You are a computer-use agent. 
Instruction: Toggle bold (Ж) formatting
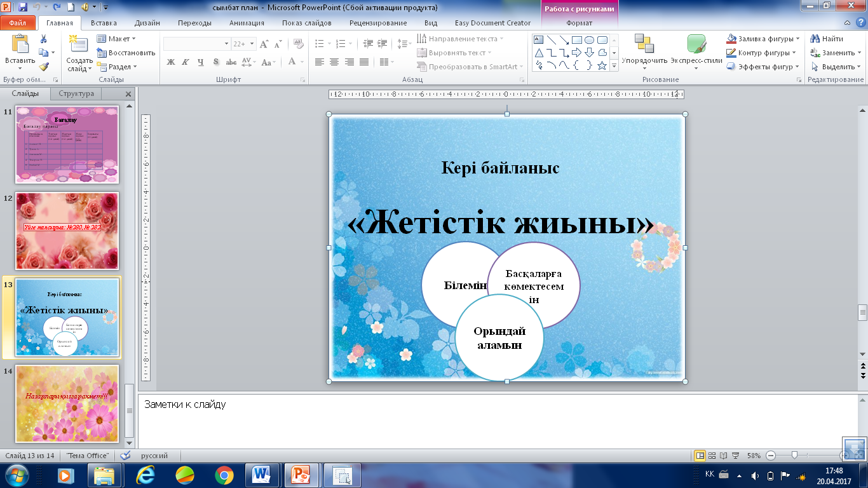coord(170,62)
